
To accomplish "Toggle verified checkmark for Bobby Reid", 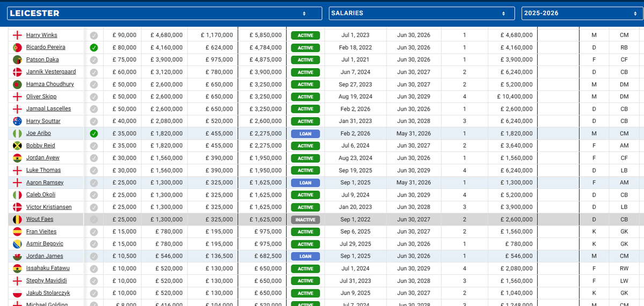I will coord(94,145).
